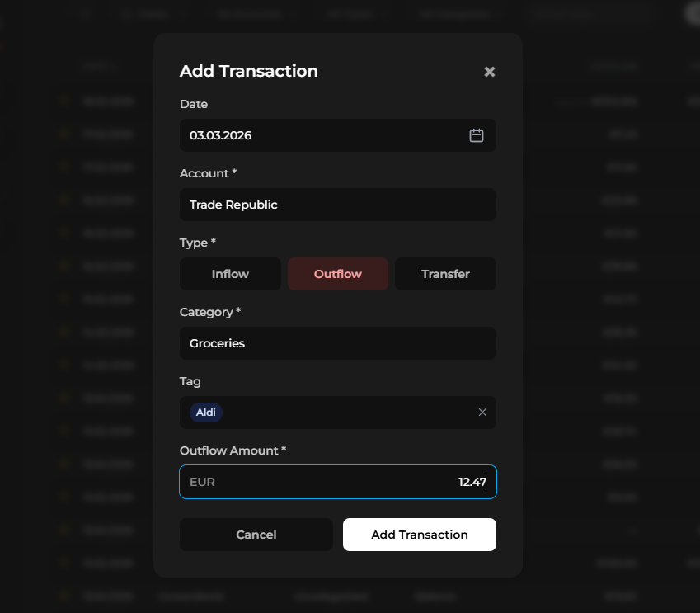
Task: Select the Aldi tag chip
Action: pos(205,412)
